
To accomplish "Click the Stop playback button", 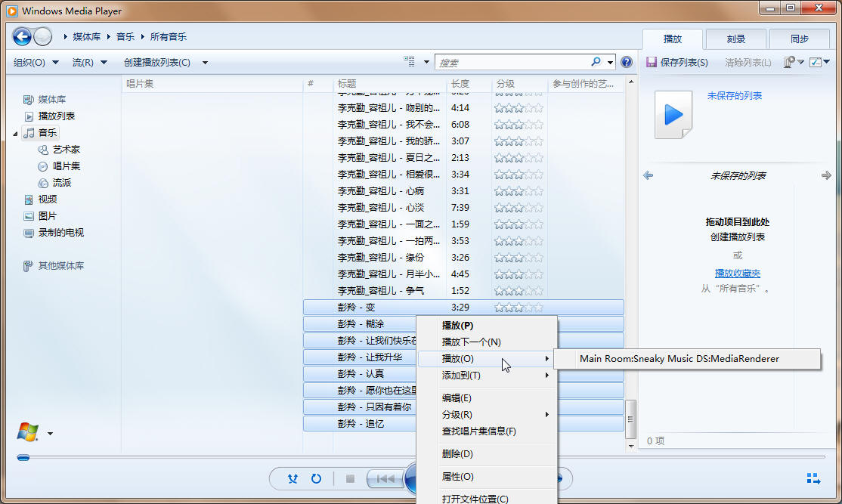I will click(350, 478).
